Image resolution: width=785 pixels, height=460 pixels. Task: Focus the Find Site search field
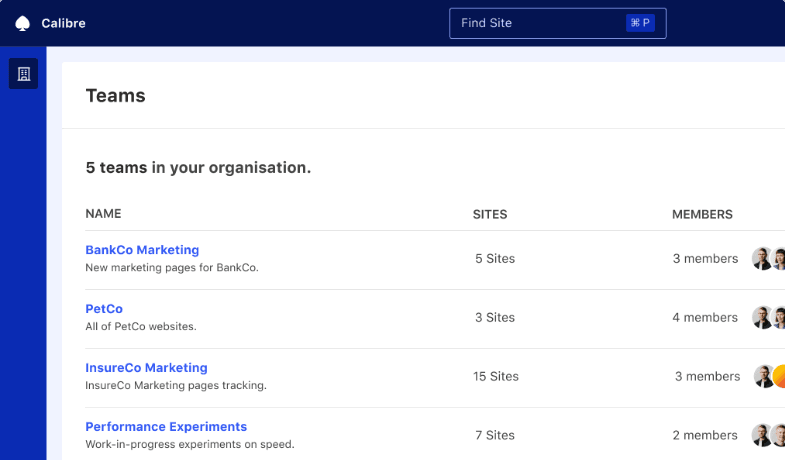[540, 23]
